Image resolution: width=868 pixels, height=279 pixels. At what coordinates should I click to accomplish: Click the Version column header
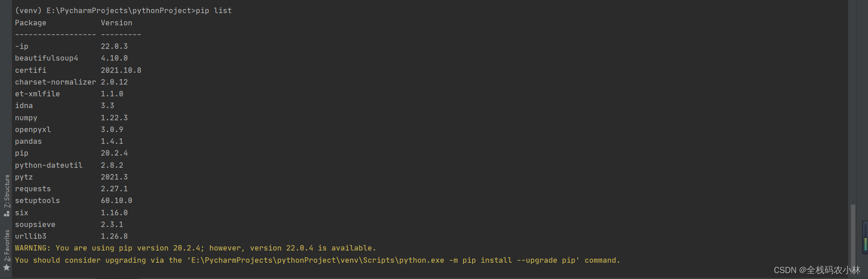(x=117, y=23)
